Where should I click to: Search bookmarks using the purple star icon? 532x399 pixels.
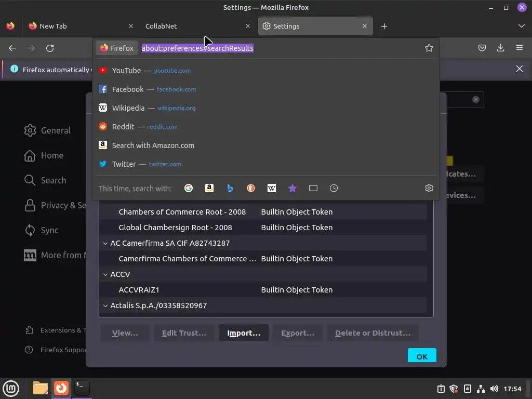292,188
